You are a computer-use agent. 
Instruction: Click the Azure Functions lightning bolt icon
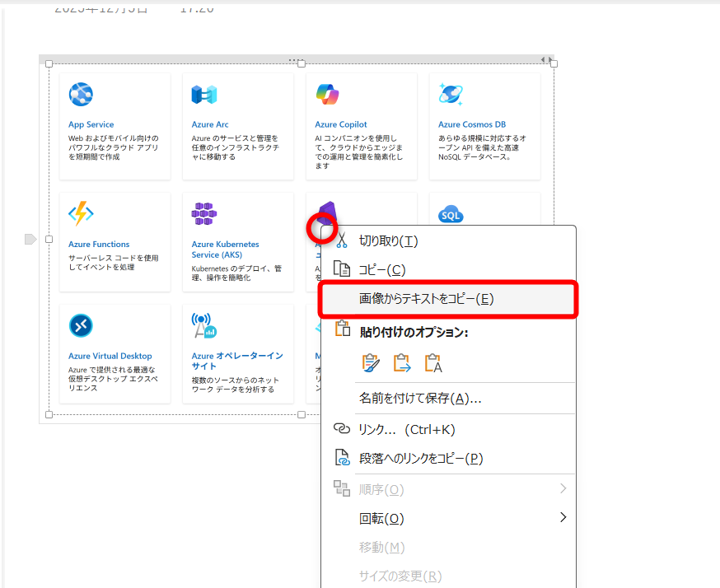tap(81, 214)
